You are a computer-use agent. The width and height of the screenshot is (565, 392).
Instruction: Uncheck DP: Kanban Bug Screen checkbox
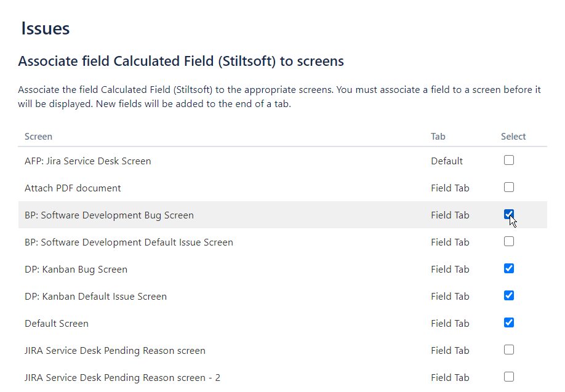pyautogui.click(x=508, y=269)
